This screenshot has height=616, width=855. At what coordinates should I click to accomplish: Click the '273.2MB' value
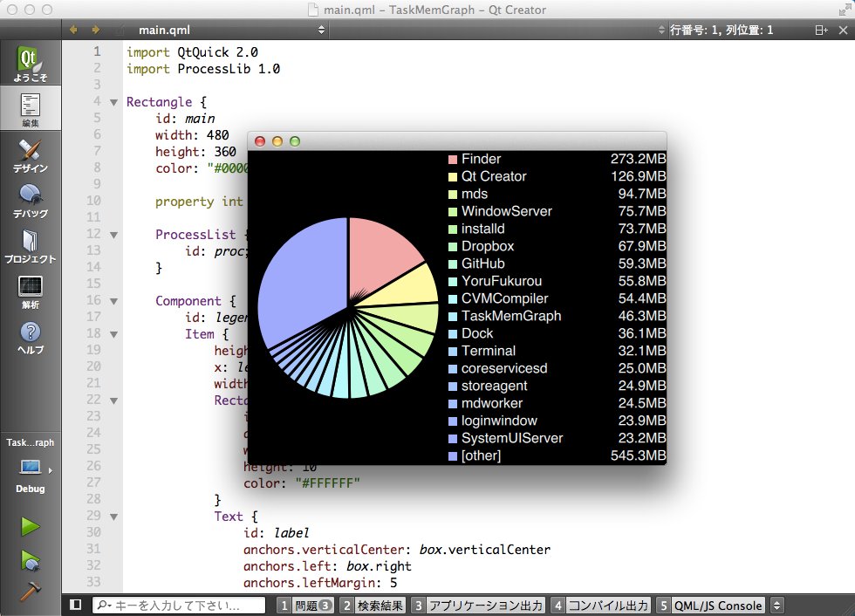(638, 159)
